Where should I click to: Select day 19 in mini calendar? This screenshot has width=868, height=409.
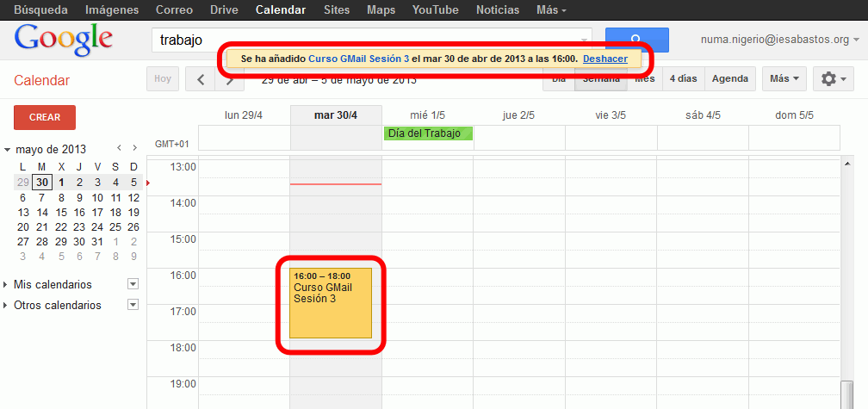point(133,212)
